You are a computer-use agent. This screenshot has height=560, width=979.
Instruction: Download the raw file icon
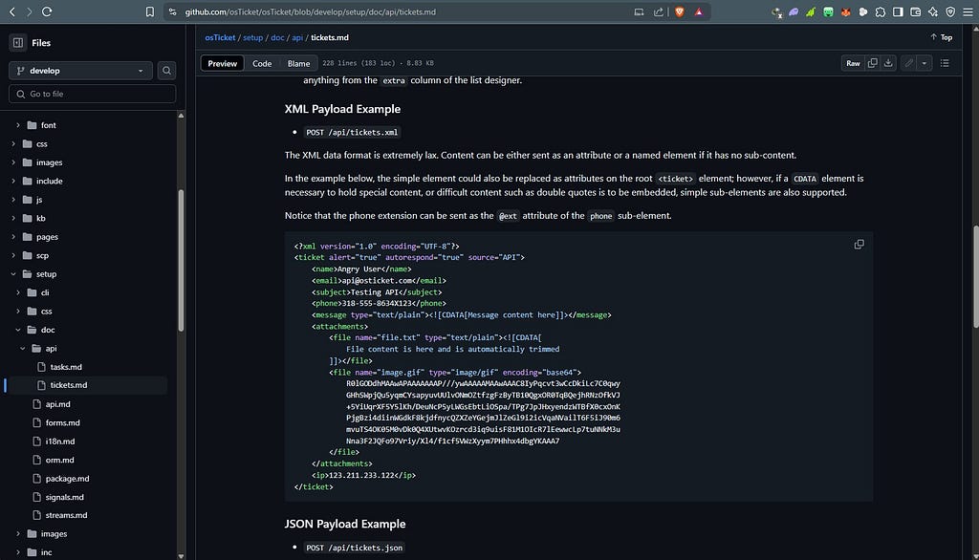click(888, 63)
